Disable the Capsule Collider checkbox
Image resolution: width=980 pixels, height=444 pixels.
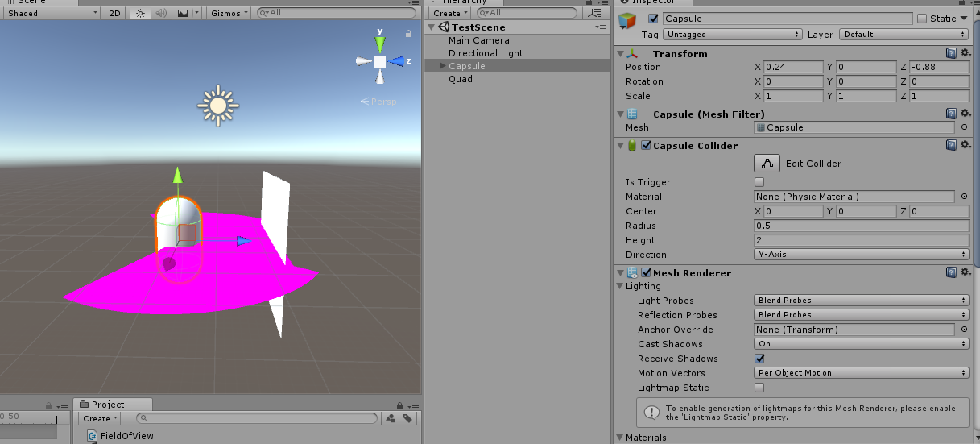pos(645,146)
